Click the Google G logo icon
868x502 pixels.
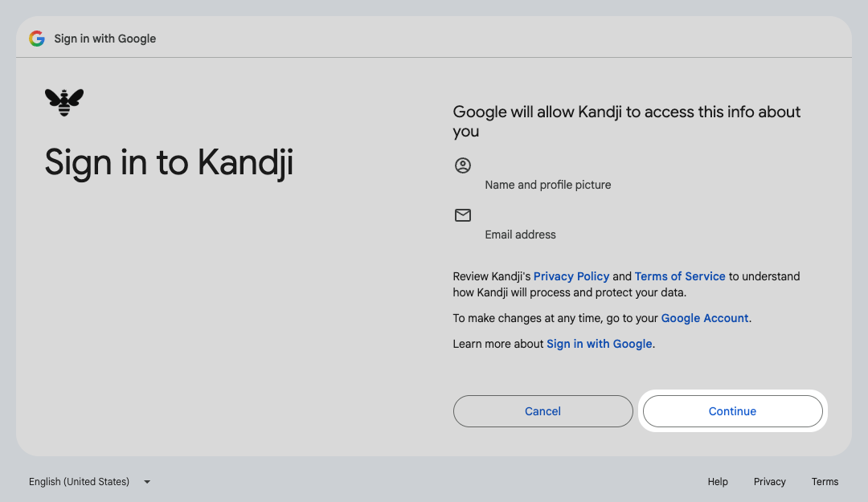[x=37, y=39]
